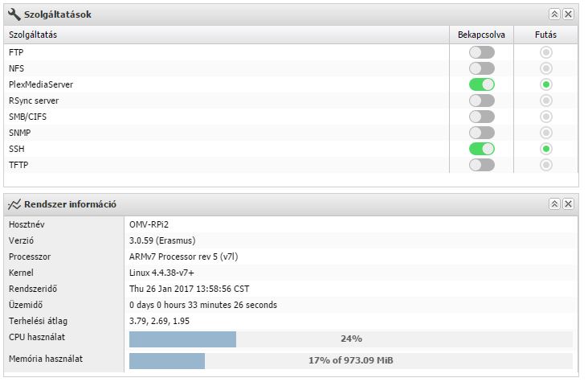Enable the SMB/CIFS switch

click(482, 117)
